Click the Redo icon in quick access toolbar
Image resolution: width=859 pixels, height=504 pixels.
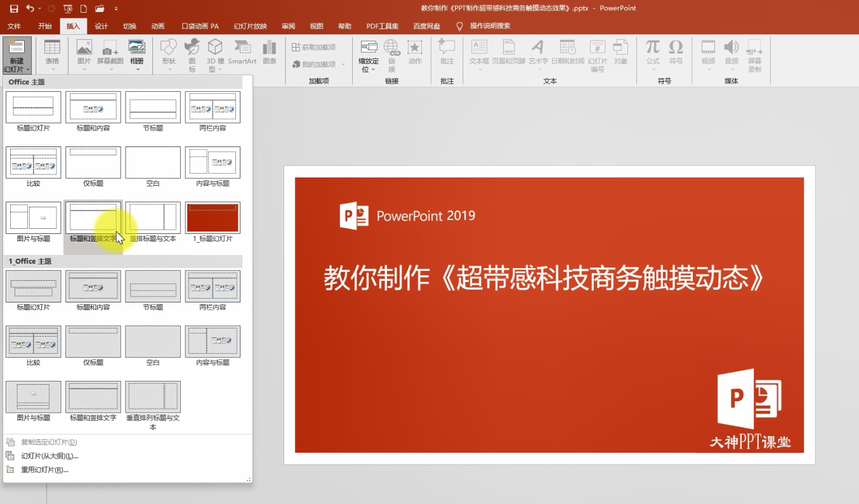[x=51, y=9]
